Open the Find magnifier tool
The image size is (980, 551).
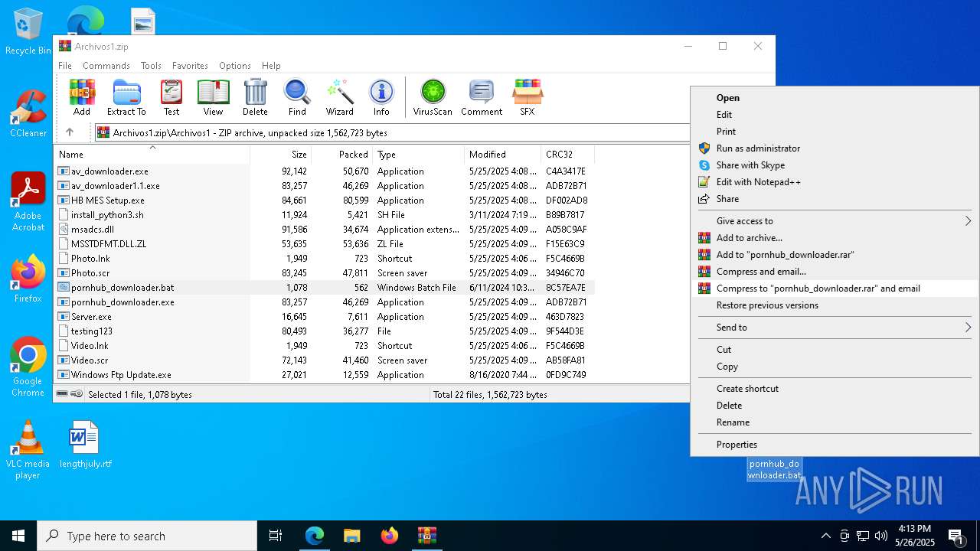point(297,97)
